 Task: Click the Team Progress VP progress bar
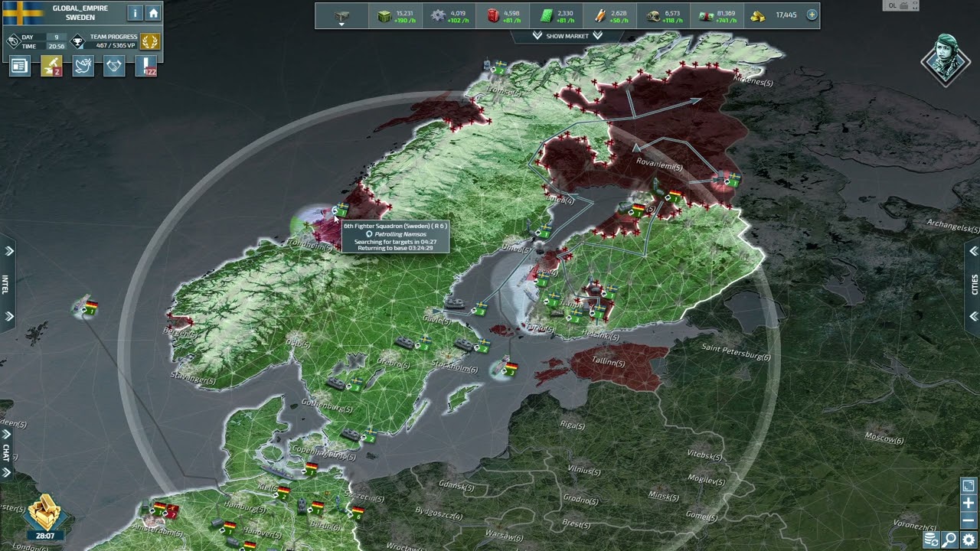pyautogui.click(x=113, y=45)
